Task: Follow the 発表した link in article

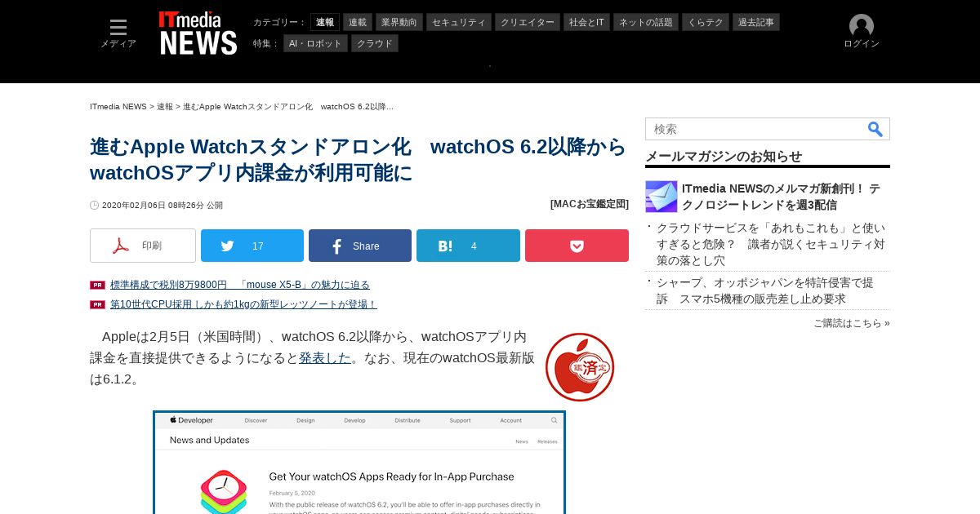Action: pyautogui.click(x=325, y=357)
